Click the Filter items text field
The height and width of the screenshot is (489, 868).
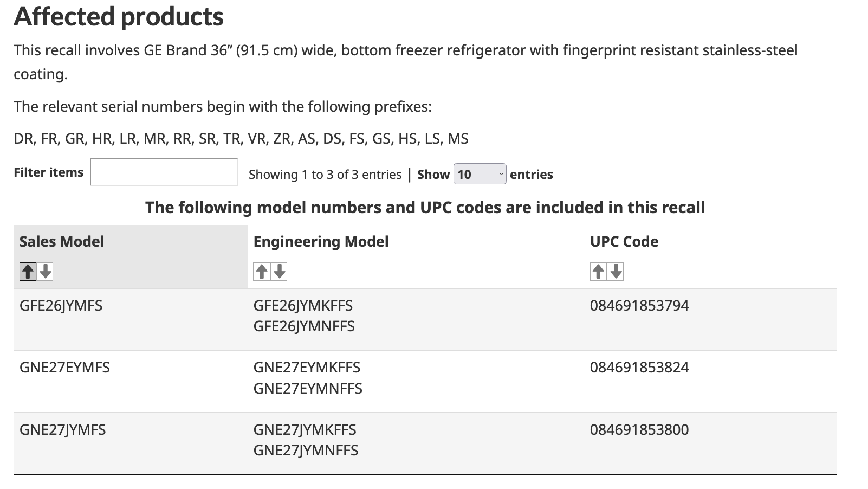(x=164, y=172)
